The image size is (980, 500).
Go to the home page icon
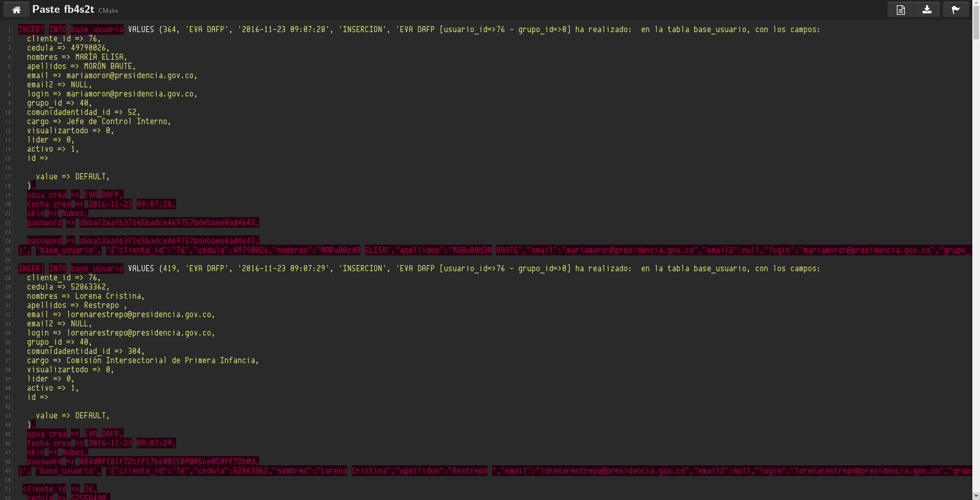[x=16, y=10]
